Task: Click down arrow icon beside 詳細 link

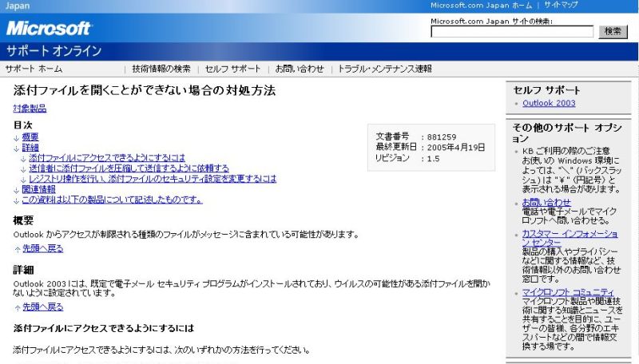Action: [16, 148]
